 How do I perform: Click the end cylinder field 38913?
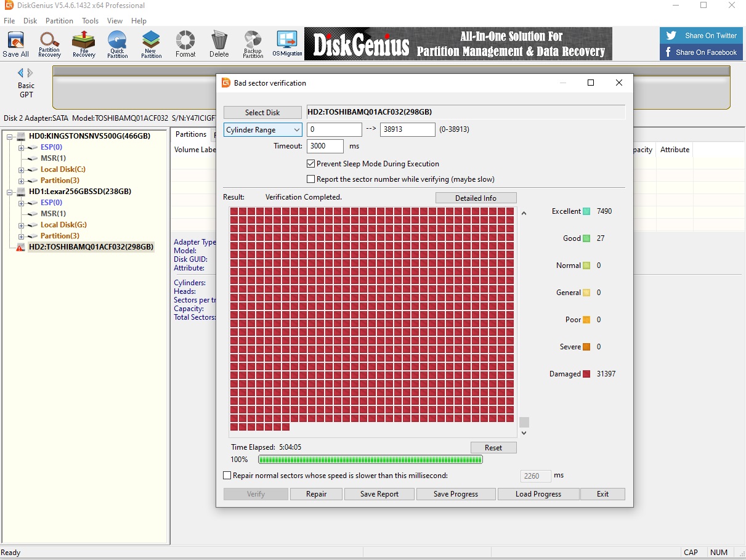coord(408,130)
